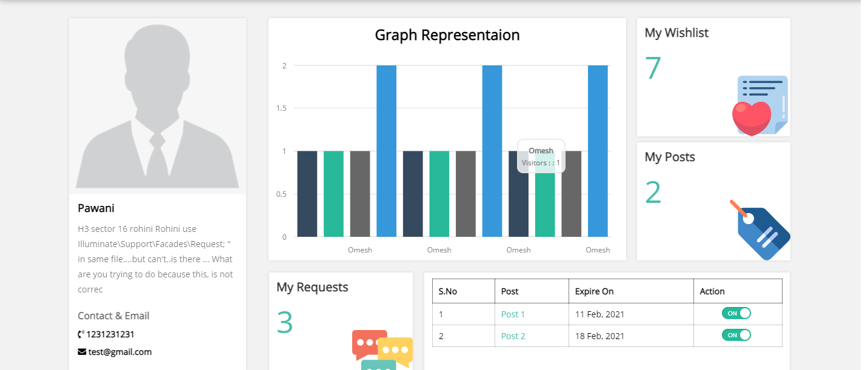This screenshot has width=868, height=370.
Task: Click the phone icon beside 1231231231
Action: 81,334
